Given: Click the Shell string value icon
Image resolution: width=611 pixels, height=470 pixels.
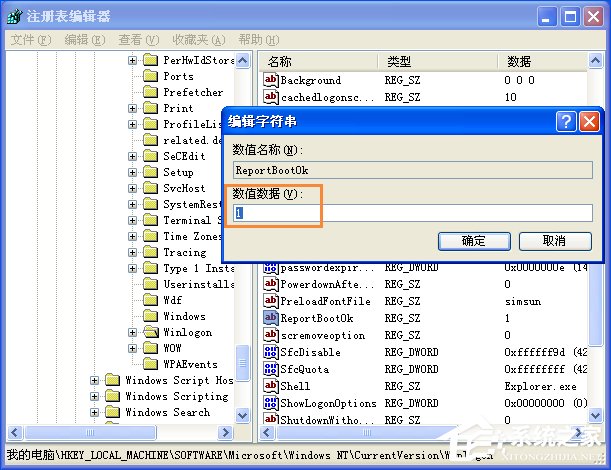Looking at the screenshot, I should click(270, 386).
